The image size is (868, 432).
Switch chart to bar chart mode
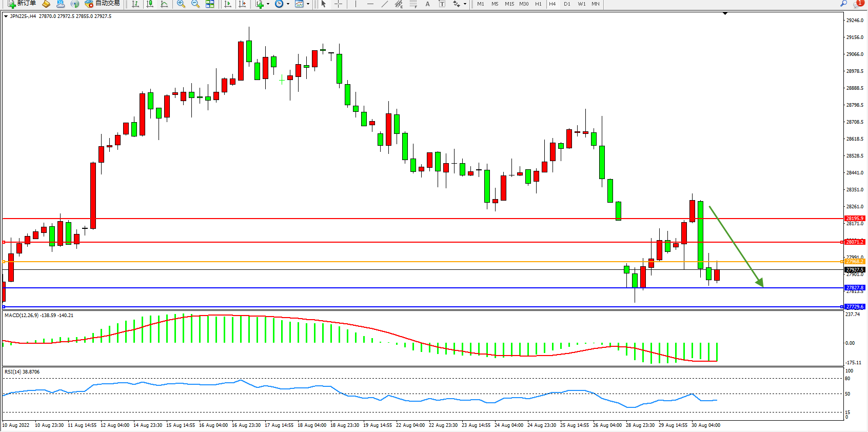135,4
